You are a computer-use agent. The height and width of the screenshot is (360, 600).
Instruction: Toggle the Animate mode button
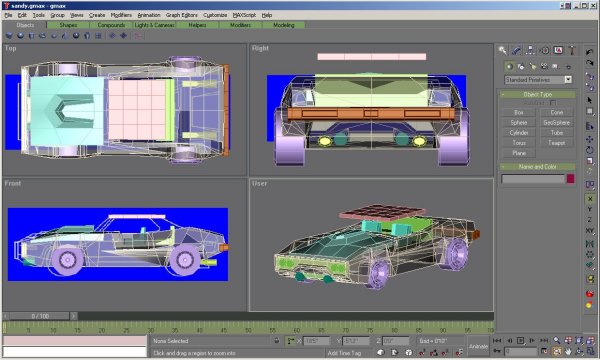coord(478,346)
